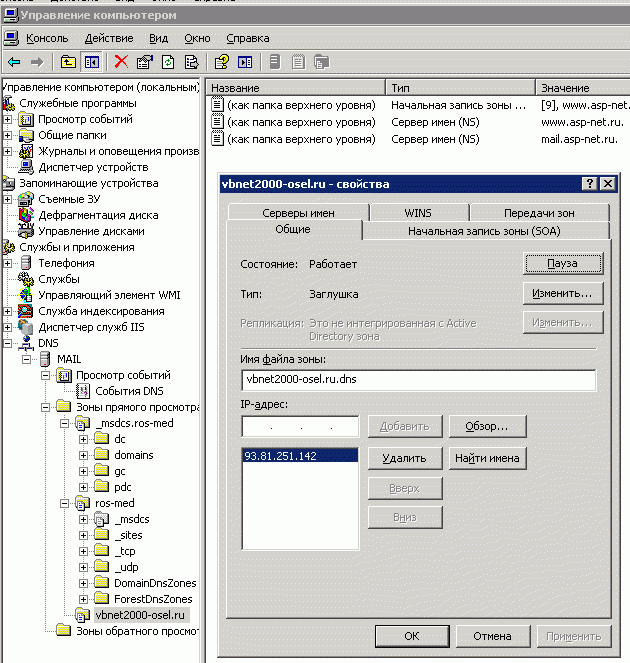Open the Окно menu
630x663 pixels.
pos(197,38)
